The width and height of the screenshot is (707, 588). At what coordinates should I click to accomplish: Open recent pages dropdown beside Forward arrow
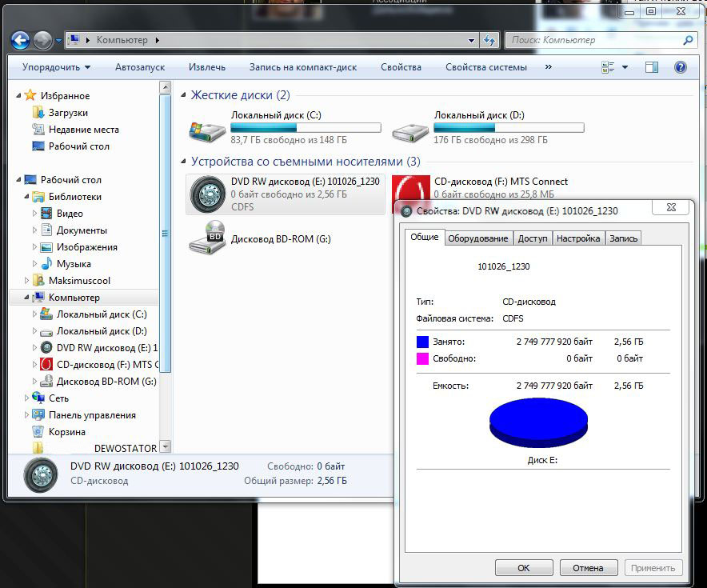(58, 41)
